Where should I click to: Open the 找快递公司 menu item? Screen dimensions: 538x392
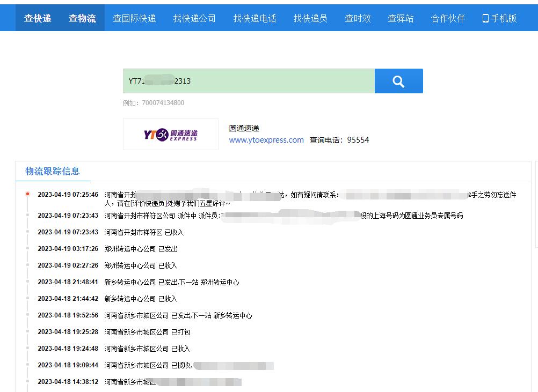coord(194,18)
